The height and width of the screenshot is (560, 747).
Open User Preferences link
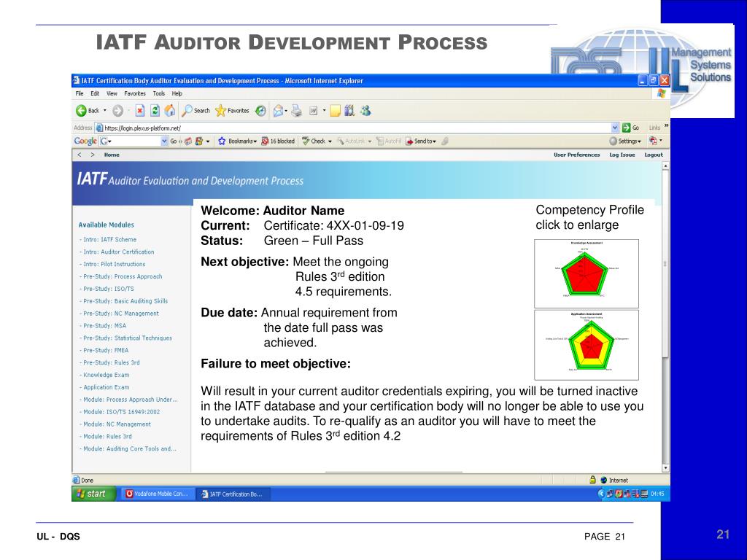tap(576, 155)
